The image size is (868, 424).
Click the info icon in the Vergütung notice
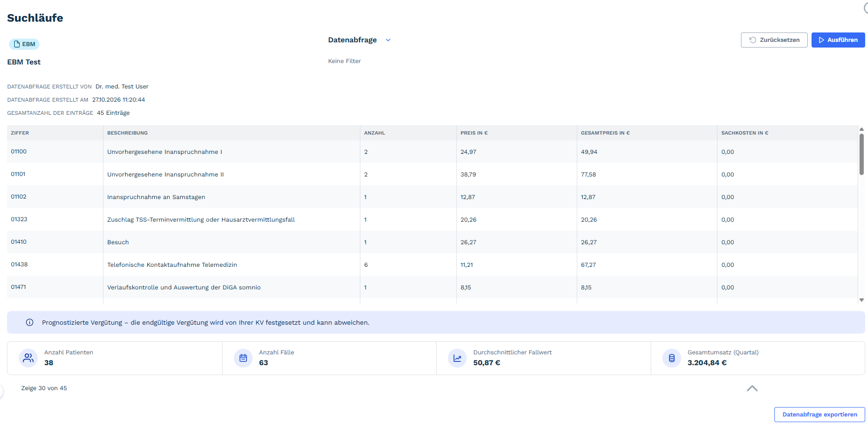click(30, 322)
